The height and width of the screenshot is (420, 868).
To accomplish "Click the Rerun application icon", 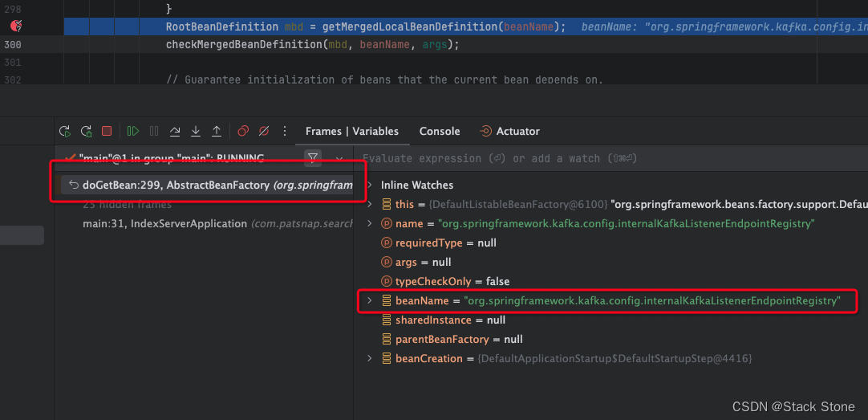I will tap(65, 132).
